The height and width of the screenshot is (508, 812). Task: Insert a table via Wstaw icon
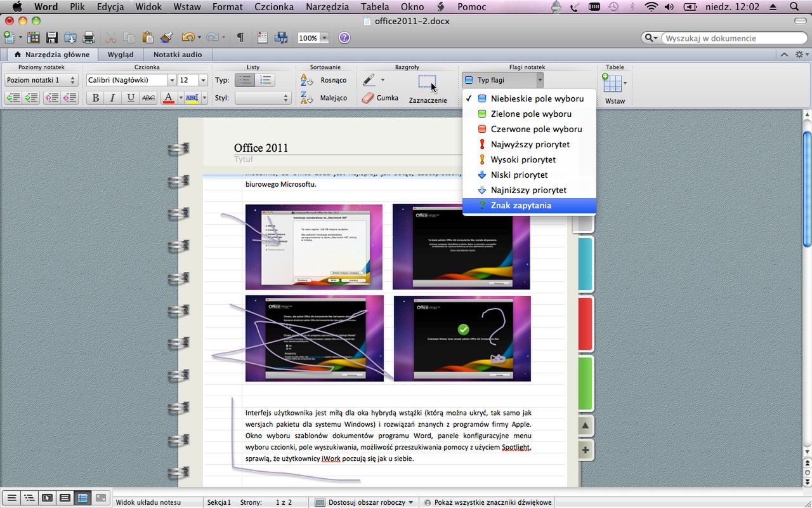(614, 83)
